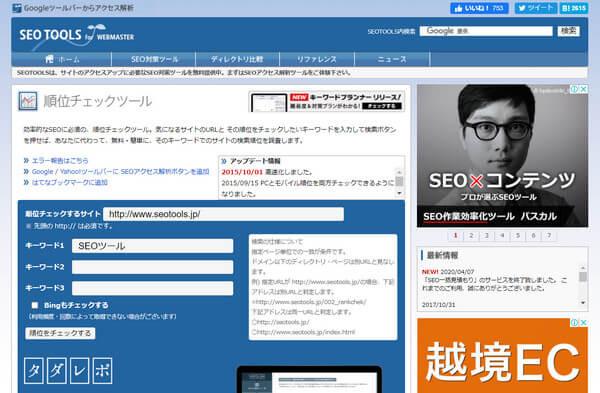Open ニュース menu
600x393 pixels.
coord(392,59)
